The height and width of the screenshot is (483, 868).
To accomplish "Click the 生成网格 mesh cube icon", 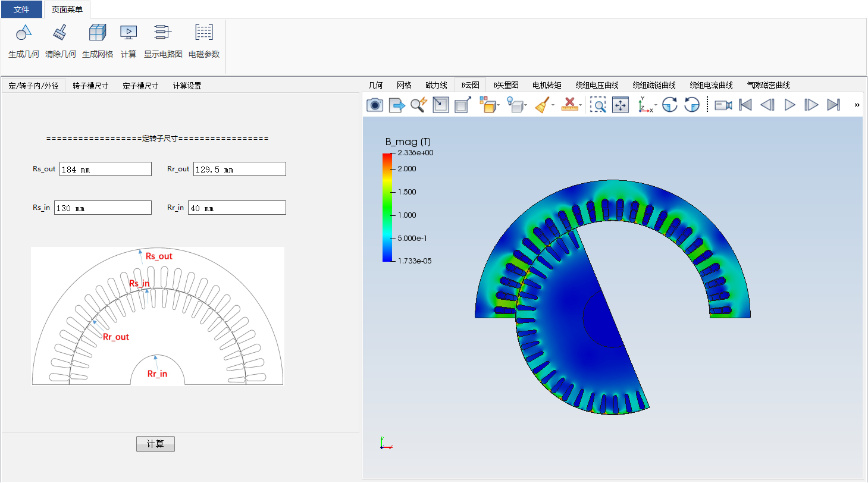I will (x=97, y=33).
